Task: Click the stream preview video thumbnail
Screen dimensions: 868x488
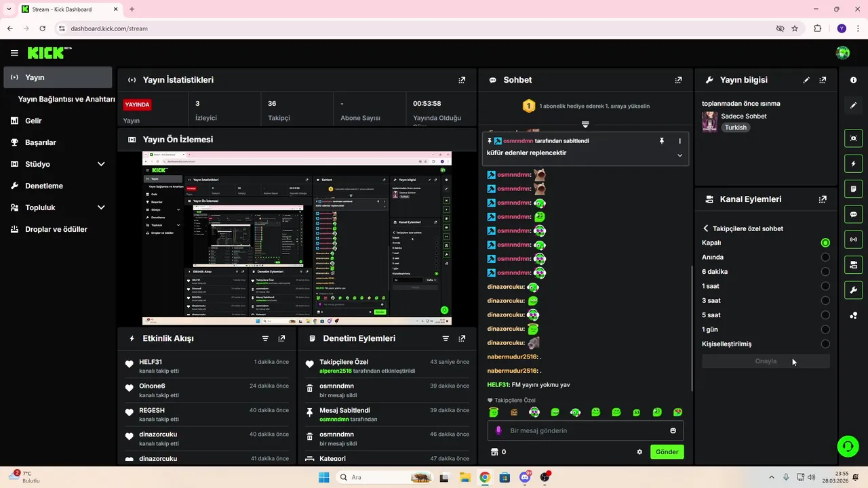Action: pos(297,238)
